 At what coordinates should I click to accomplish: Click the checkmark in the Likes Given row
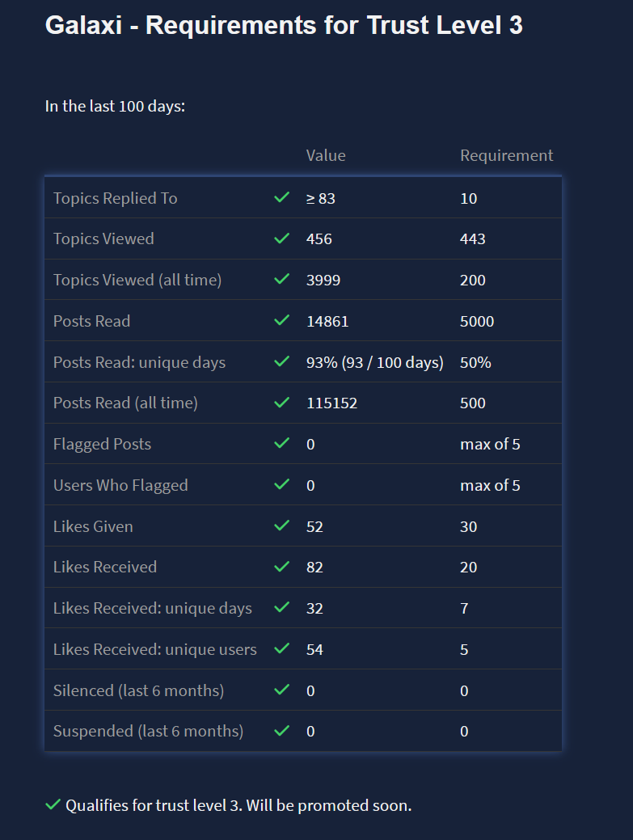pos(281,526)
